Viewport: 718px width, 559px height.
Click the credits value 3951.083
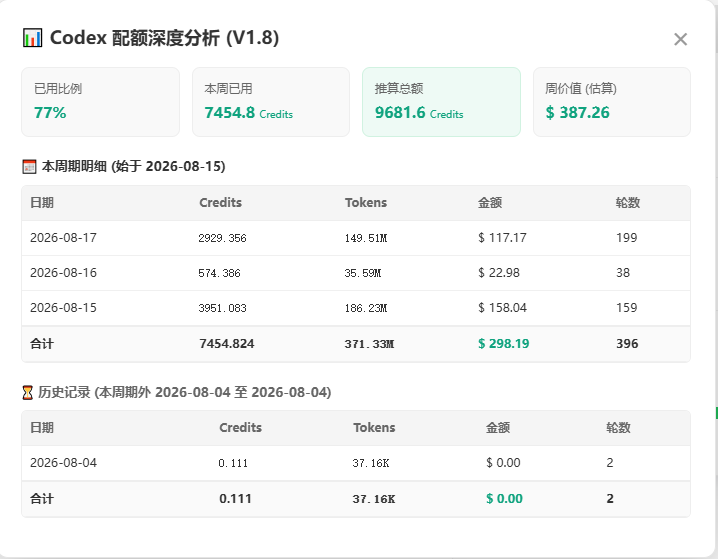pyautogui.click(x=222, y=308)
